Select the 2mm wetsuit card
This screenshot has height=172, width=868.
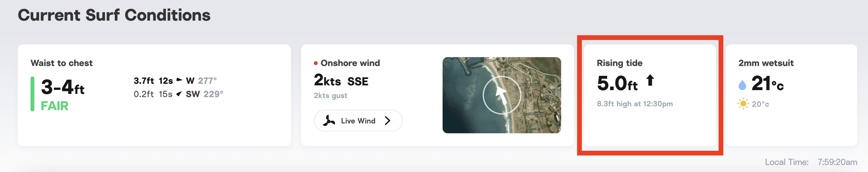pos(791,95)
